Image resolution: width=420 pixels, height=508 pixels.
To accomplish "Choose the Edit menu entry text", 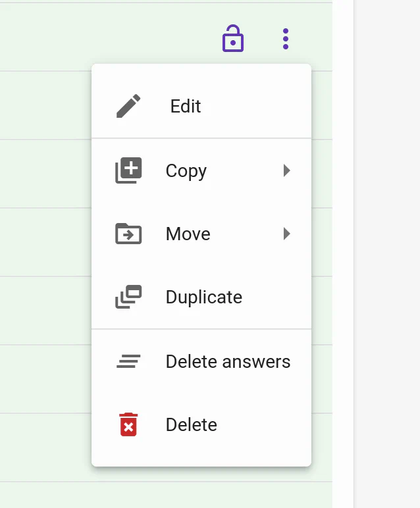I will 186,106.
